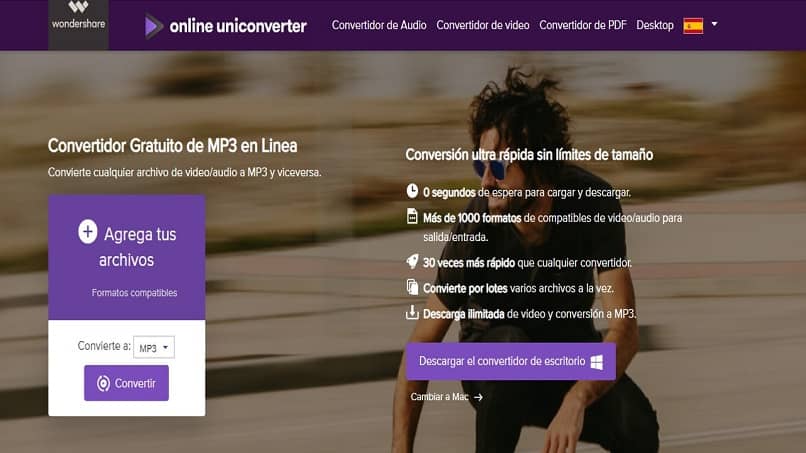Open the MP3 output format dropdown

tap(154, 347)
